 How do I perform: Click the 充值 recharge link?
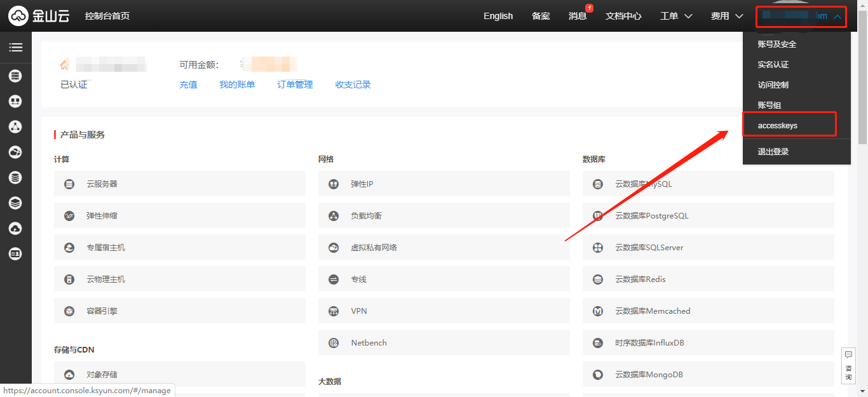[189, 84]
